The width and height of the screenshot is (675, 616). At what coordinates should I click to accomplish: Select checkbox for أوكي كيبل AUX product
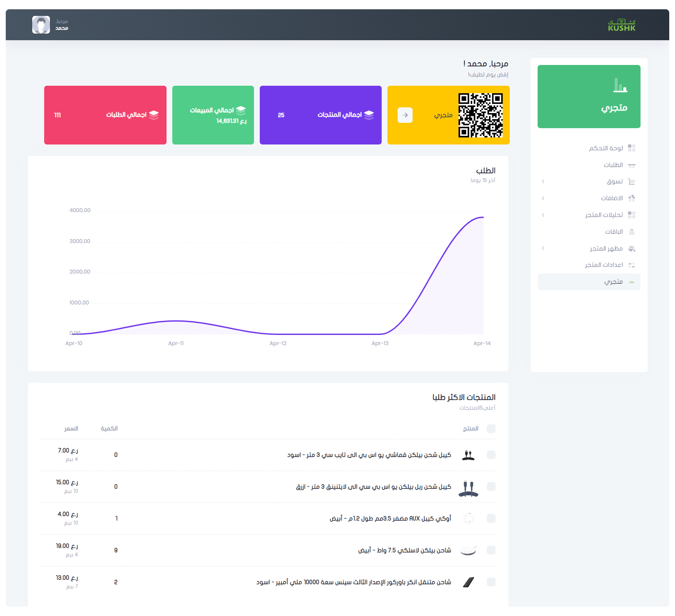[491, 518]
